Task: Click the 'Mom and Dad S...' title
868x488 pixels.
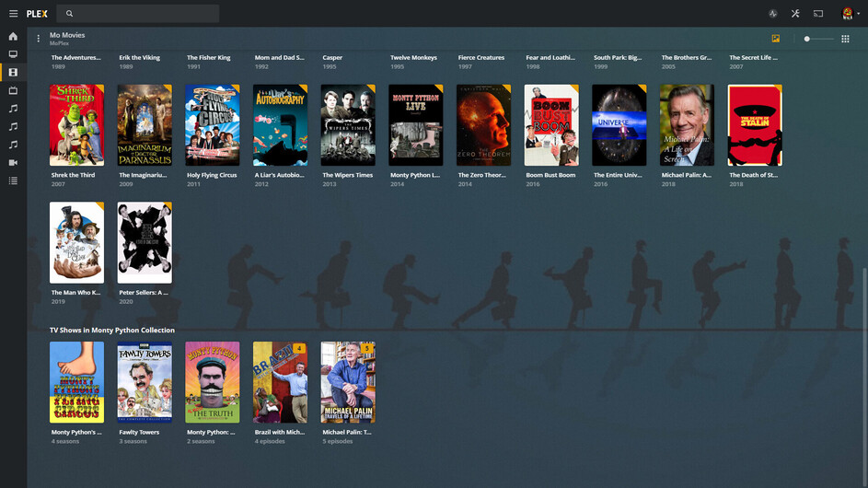Action: pos(280,58)
